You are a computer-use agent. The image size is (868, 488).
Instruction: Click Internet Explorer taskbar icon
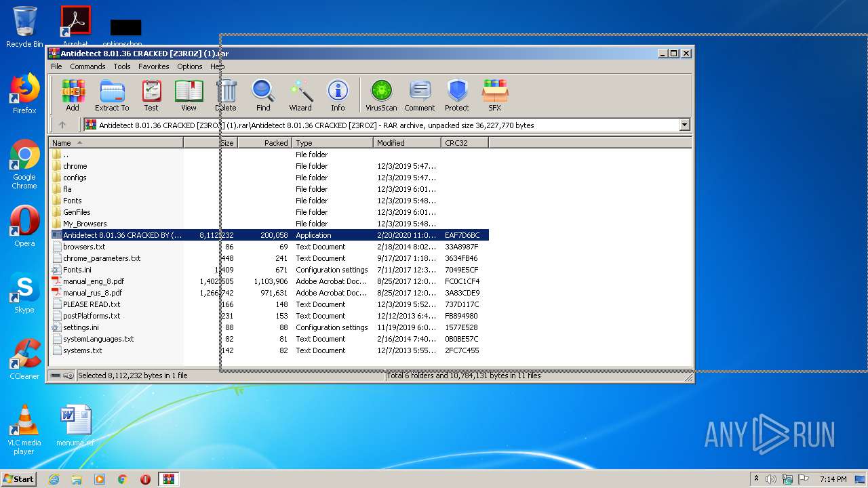54,479
